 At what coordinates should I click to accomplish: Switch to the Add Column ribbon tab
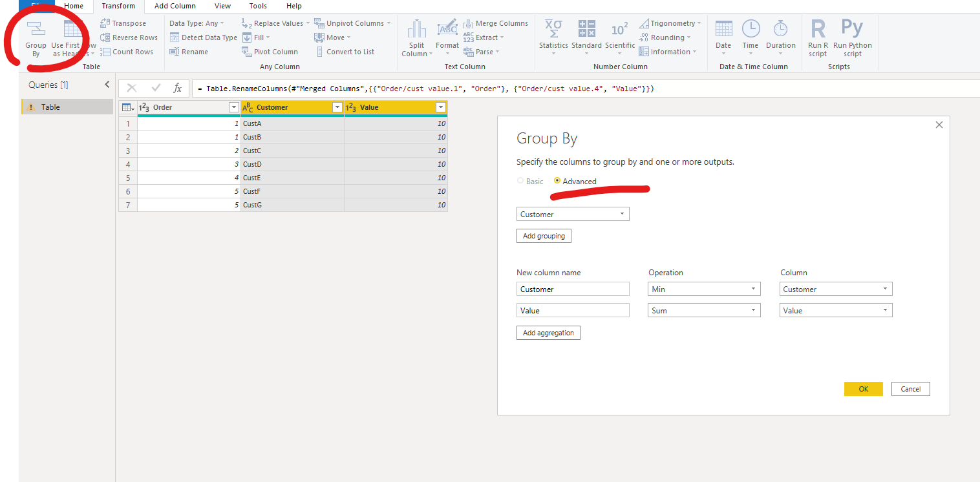pos(175,6)
